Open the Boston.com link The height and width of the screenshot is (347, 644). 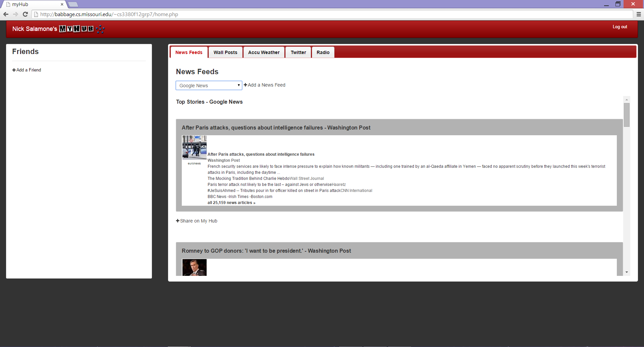(x=262, y=197)
